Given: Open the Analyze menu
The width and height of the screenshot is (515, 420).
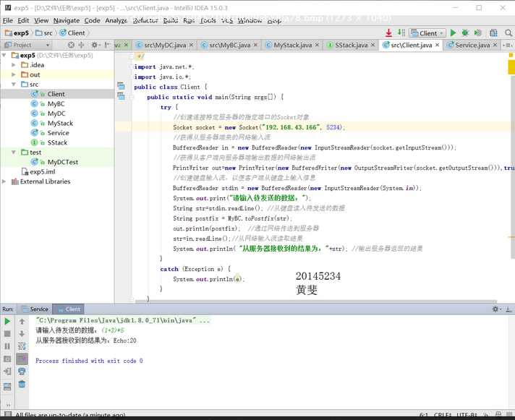Looking at the screenshot, I should click(116, 21).
